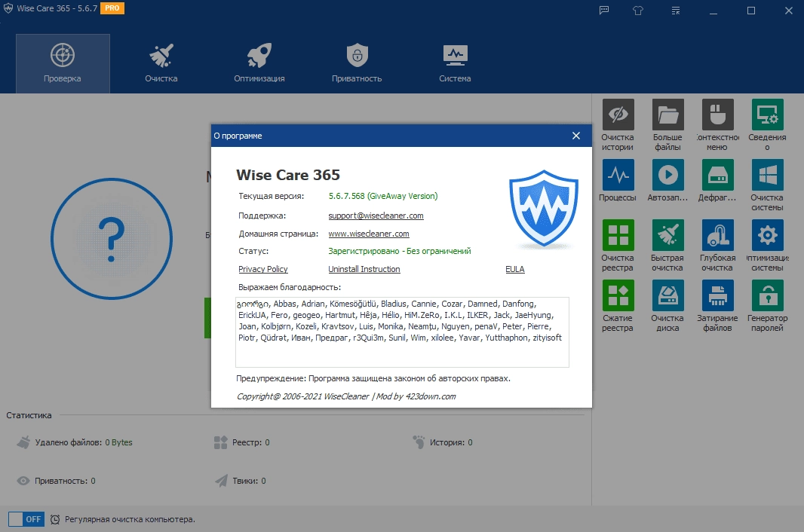
Task: Toggle the regular computer cleanup OFF switch
Action: pyautogui.click(x=26, y=519)
